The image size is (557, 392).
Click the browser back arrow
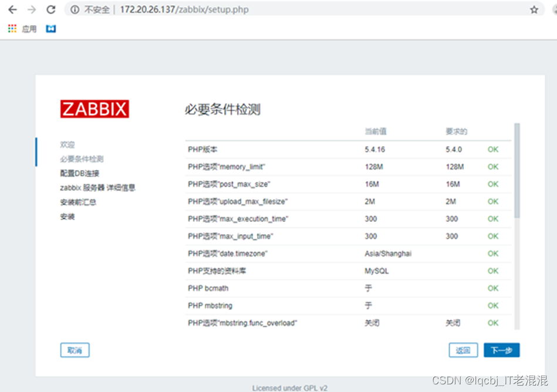click(x=12, y=9)
